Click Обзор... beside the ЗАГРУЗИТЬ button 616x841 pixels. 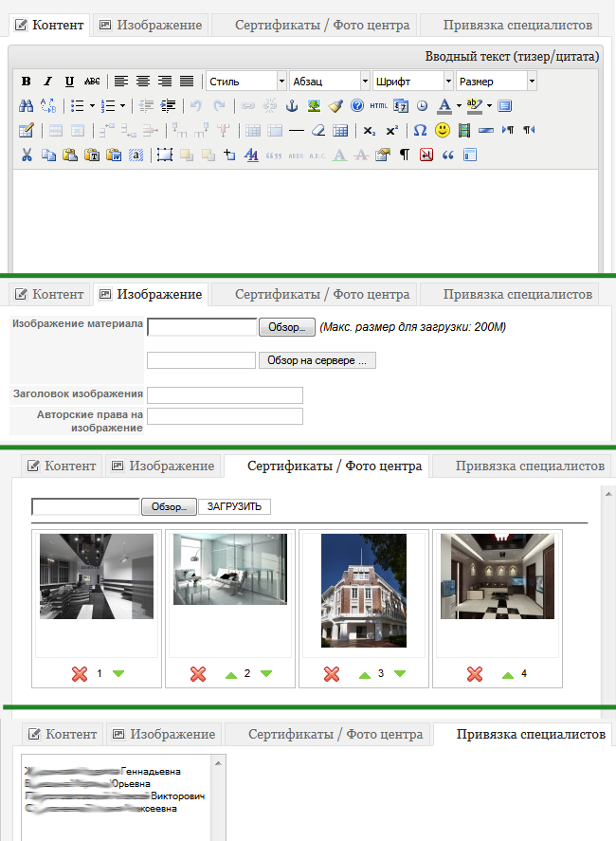[x=169, y=507]
